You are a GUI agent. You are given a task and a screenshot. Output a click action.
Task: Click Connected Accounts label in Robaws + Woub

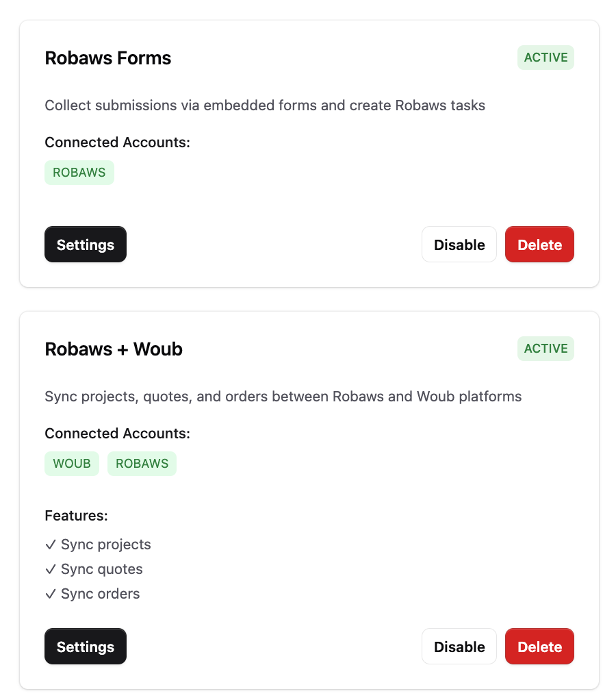point(117,434)
